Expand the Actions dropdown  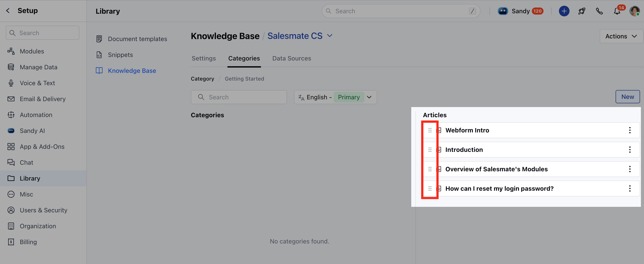621,36
